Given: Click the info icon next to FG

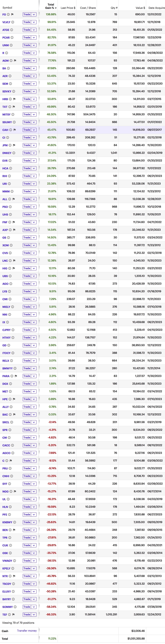Looking at the screenshot, I should [8, 14].
